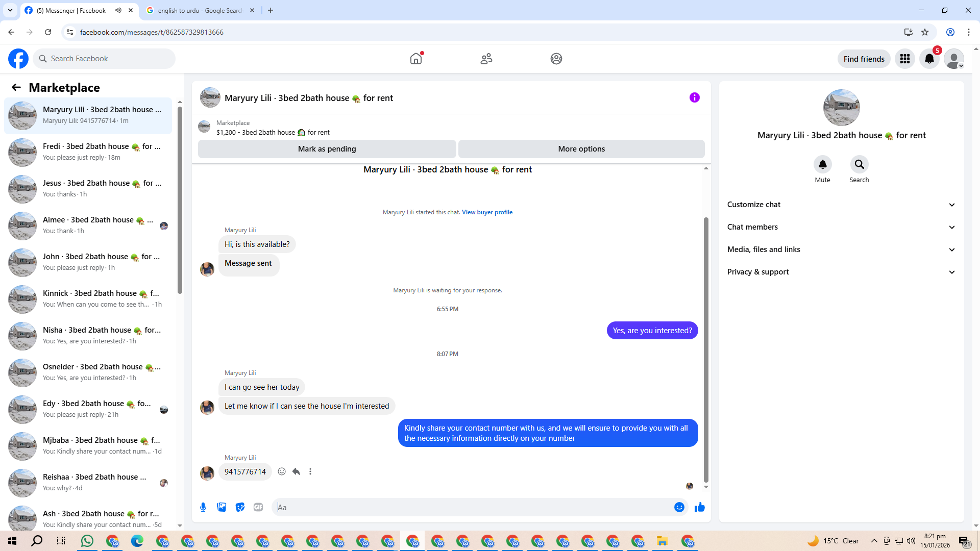This screenshot has width=980, height=551.
Task: Open the sticker picker icon
Action: [x=240, y=507]
